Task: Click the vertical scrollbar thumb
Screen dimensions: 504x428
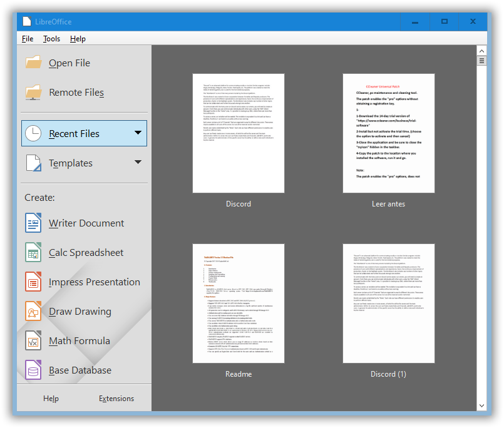Action: coord(481,61)
